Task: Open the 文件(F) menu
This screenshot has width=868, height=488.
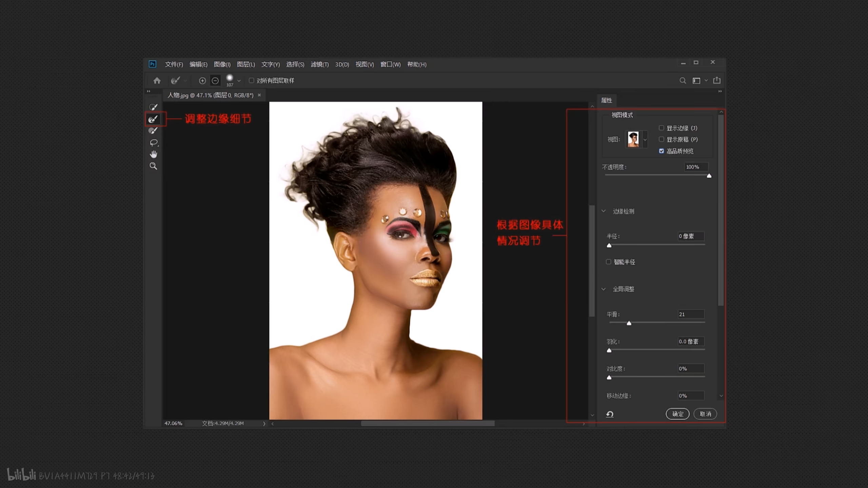Action: [x=174, y=64]
